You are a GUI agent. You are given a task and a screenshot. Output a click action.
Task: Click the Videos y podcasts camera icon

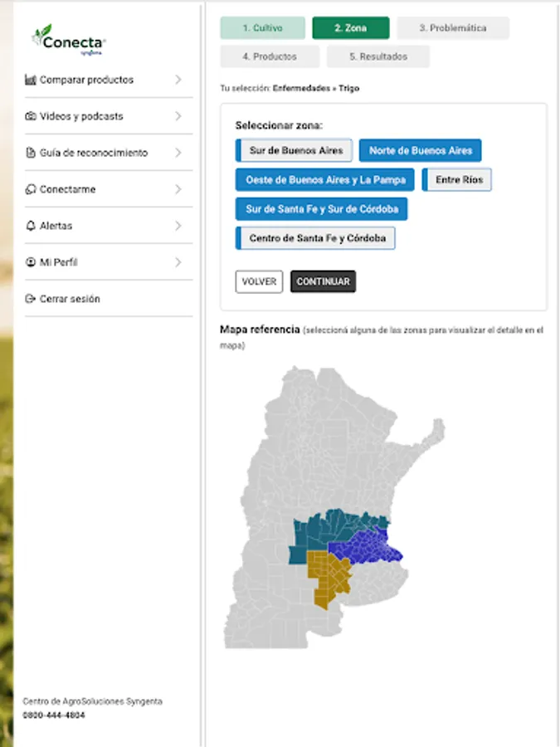pyautogui.click(x=31, y=116)
